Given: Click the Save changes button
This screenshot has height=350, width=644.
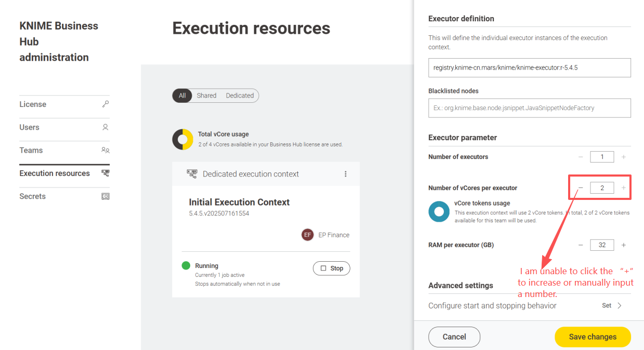Looking at the screenshot, I should point(593,336).
